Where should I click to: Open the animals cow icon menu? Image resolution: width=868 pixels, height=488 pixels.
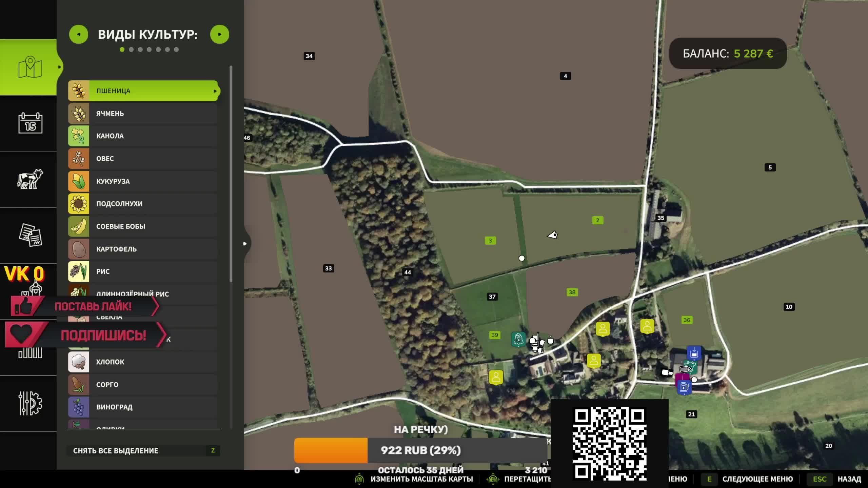point(30,179)
